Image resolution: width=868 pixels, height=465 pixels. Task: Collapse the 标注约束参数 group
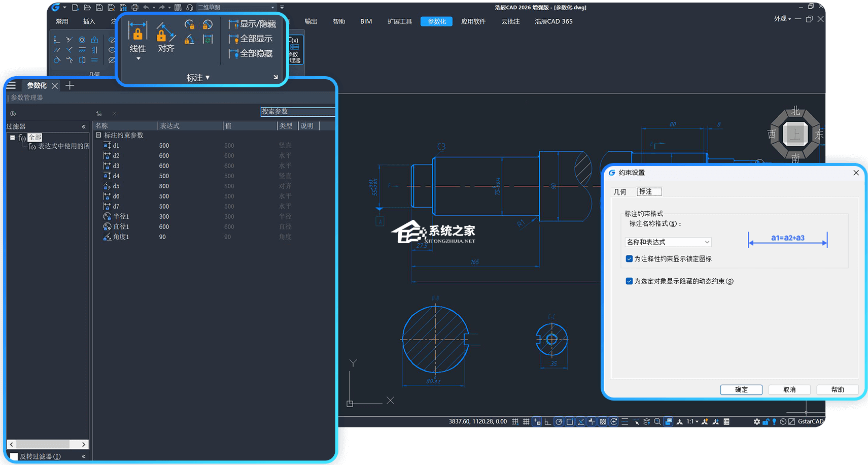pos(99,135)
